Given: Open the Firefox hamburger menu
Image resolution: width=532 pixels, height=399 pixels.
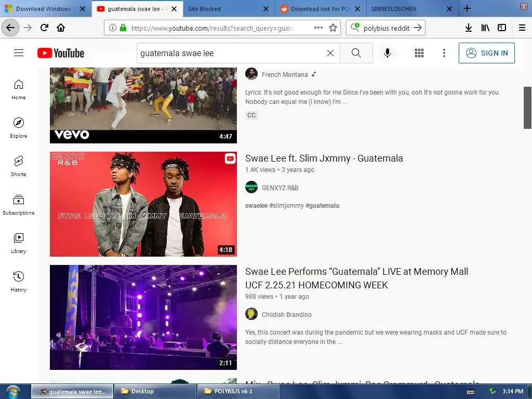Looking at the screenshot, I should coord(522,28).
